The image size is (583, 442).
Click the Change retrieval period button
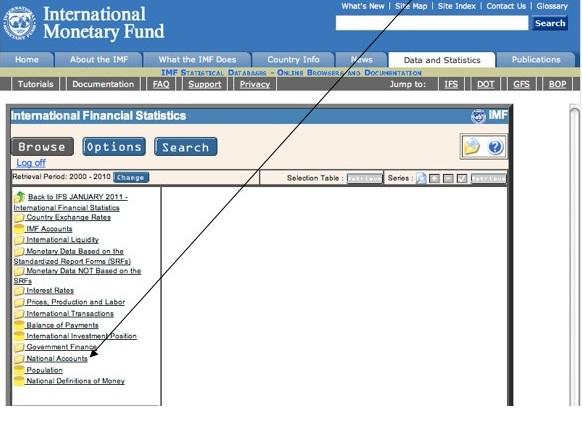click(x=131, y=177)
